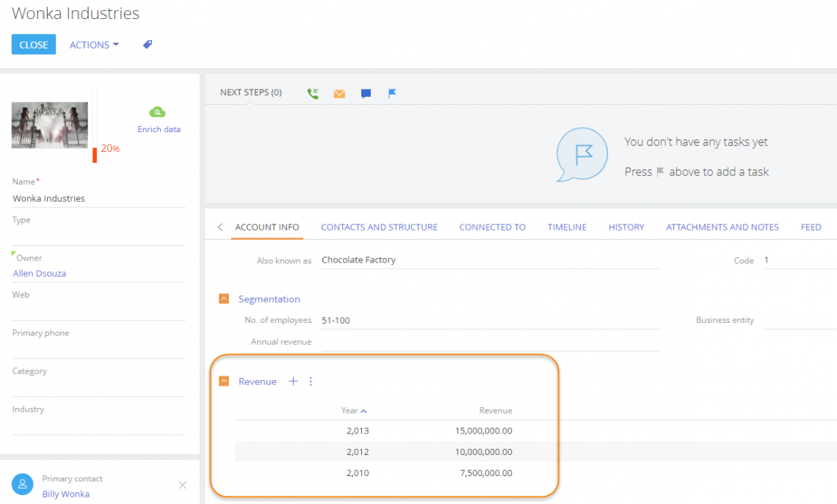Open the Industry dropdown field
Viewport: 837px width, 504px height.
[99, 426]
